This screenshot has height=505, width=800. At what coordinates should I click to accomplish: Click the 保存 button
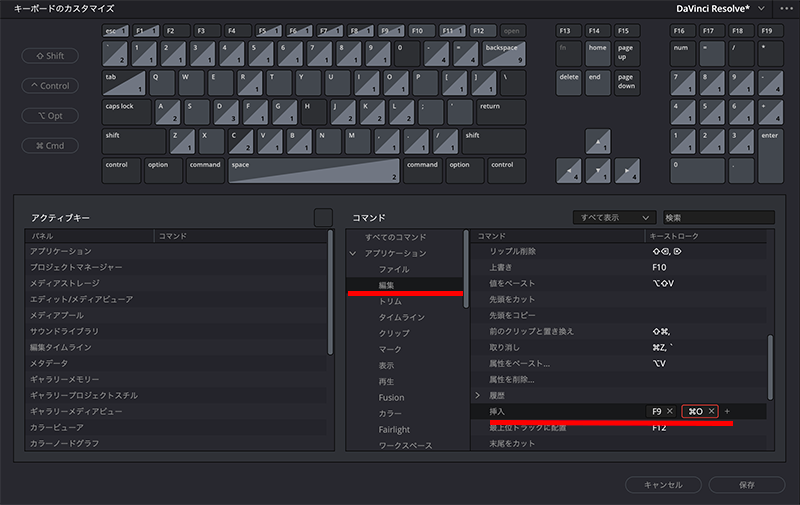point(747,485)
